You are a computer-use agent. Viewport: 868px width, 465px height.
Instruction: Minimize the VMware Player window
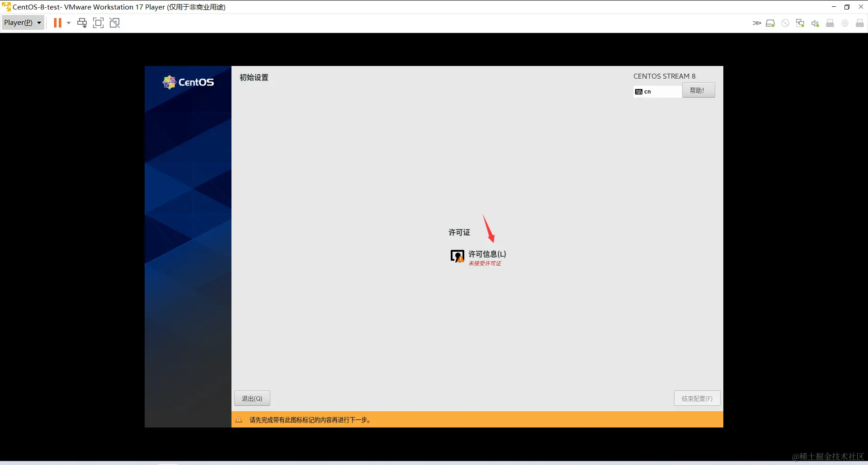pos(834,7)
